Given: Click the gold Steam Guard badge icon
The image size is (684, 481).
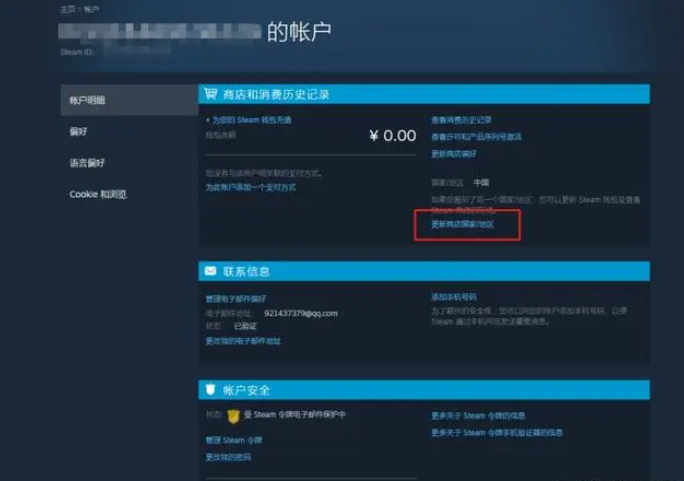Looking at the screenshot, I should 233,416.
